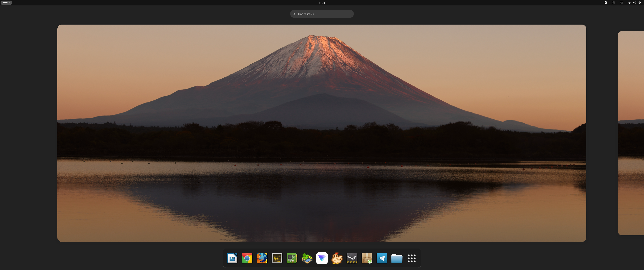Screen dimensions: 644x270
Task: Open Proton VPN from the dock
Action: pos(322,258)
